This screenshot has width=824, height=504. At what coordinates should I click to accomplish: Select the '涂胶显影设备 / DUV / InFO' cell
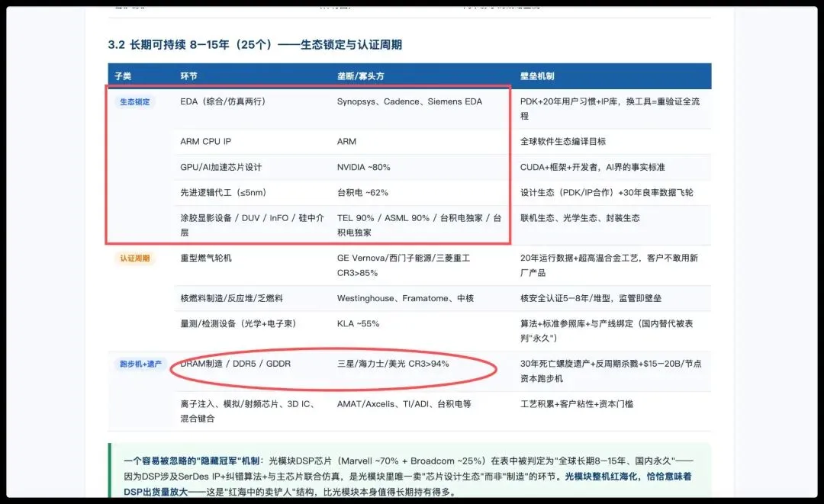[252, 225]
